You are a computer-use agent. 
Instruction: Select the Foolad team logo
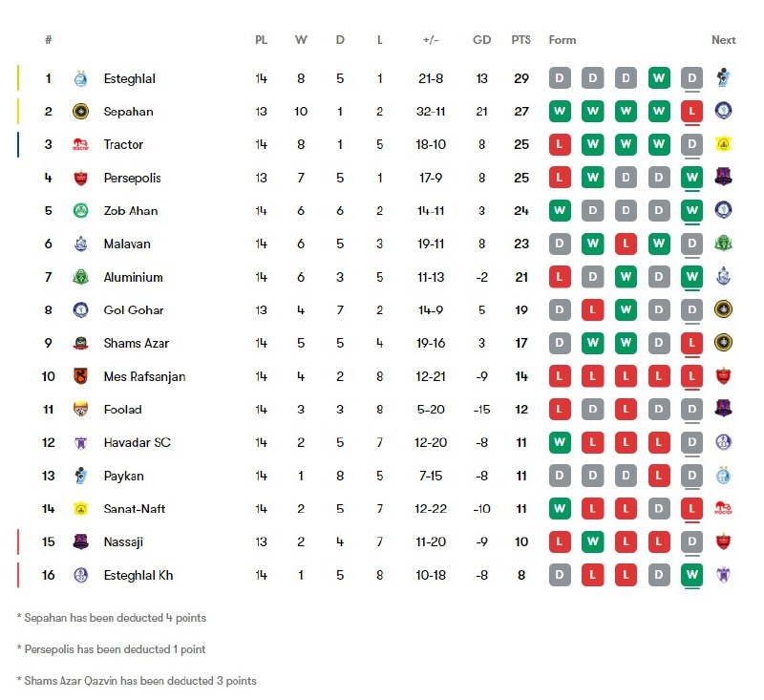pos(80,410)
